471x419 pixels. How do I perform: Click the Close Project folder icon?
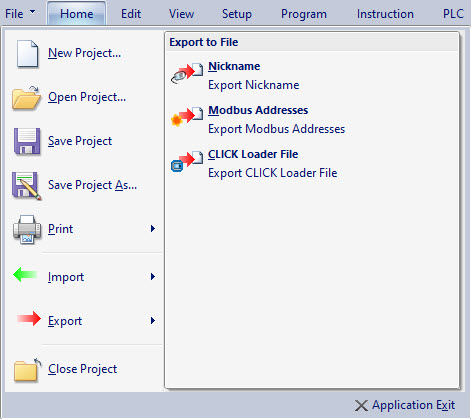(27, 370)
